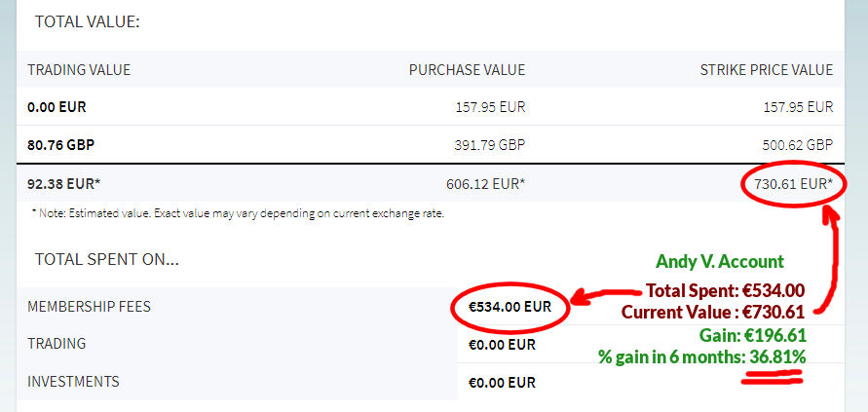This screenshot has height=412, width=868.
Task: Click the Andy V. Account annotation
Action: pos(720,261)
